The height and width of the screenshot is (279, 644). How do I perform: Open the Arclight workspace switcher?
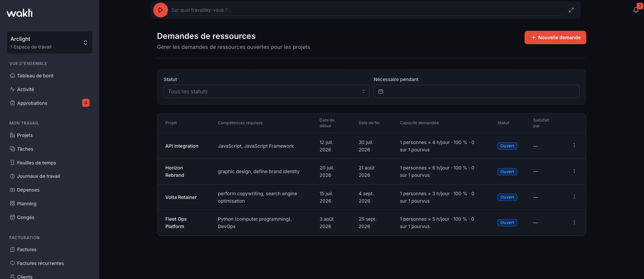(x=50, y=43)
